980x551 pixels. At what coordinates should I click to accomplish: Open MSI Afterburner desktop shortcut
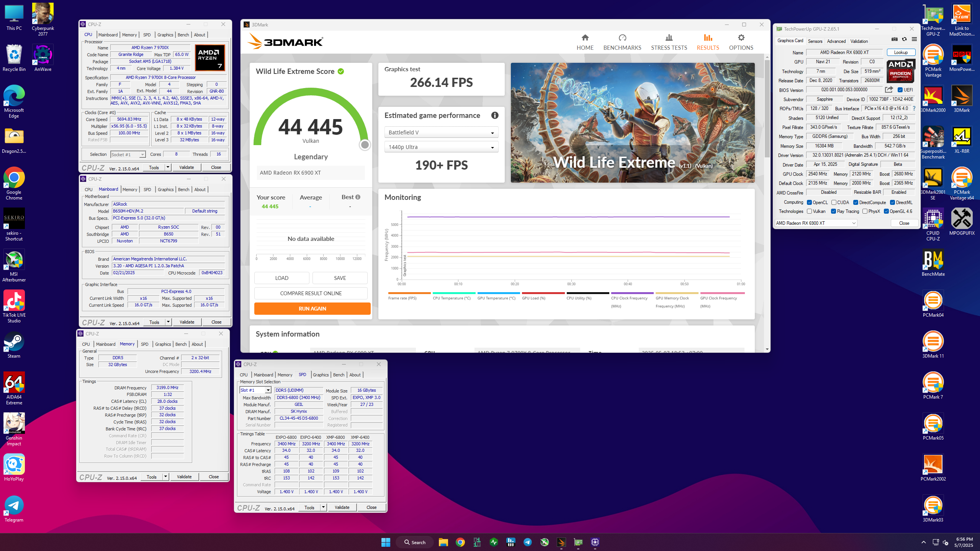[x=14, y=266]
